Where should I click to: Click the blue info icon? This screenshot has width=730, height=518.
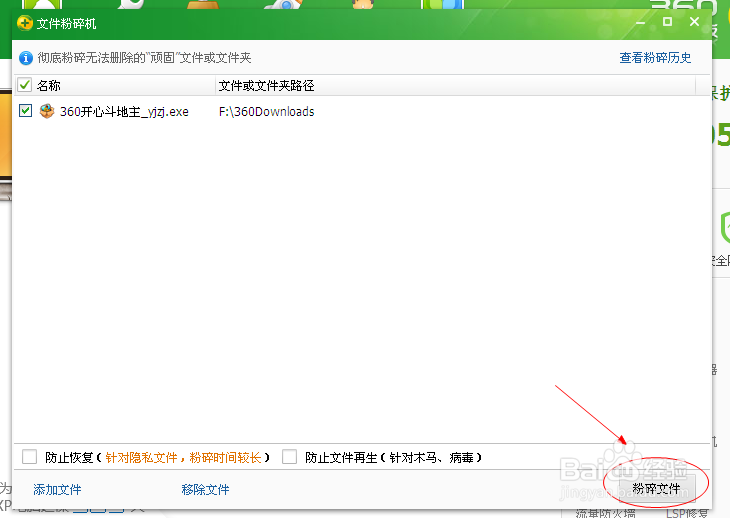click(x=26, y=58)
